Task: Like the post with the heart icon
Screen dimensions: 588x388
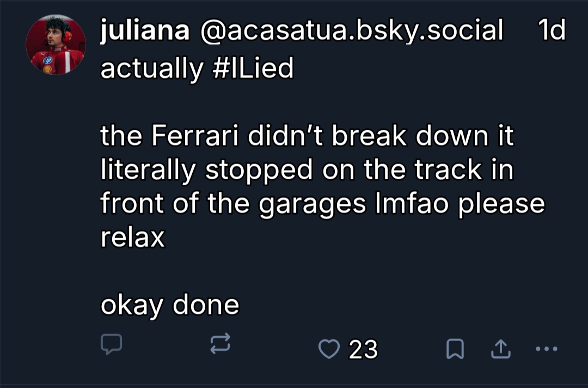Action: pyautogui.click(x=328, y=349)
